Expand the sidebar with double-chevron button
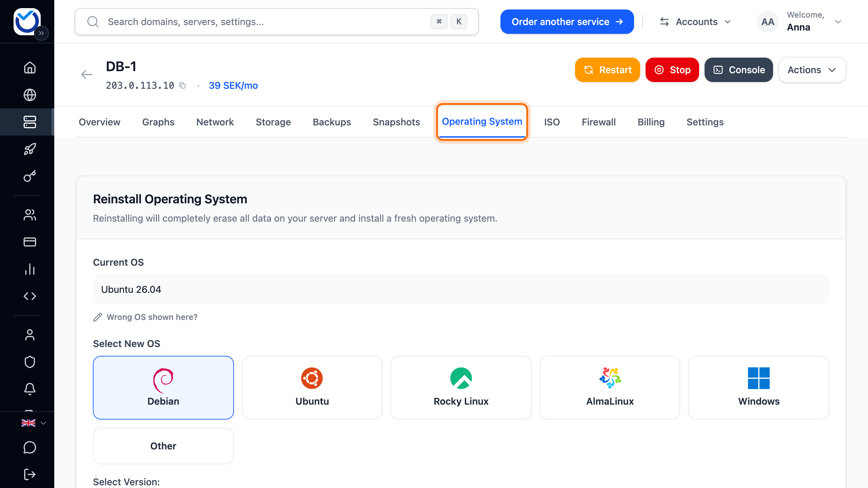This screenshot has width=868, height=488. tap(41, 33)
